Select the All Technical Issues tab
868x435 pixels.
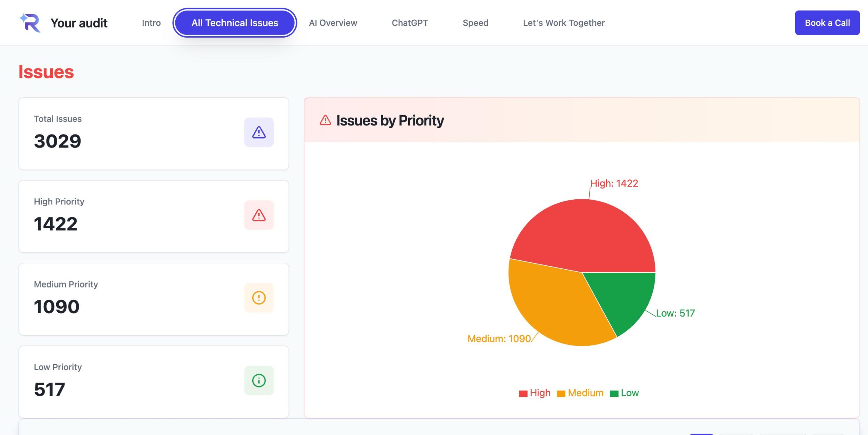coord(235,23)
